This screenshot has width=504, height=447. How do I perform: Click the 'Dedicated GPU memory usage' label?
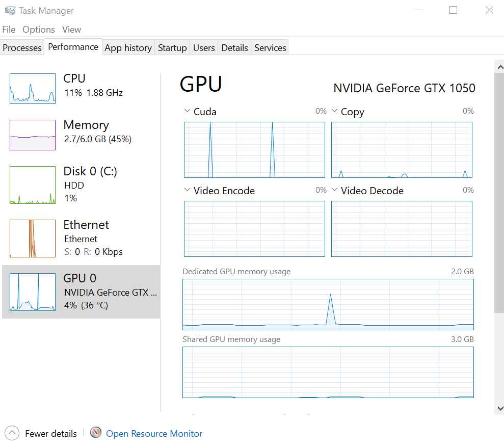click(236, 272)
